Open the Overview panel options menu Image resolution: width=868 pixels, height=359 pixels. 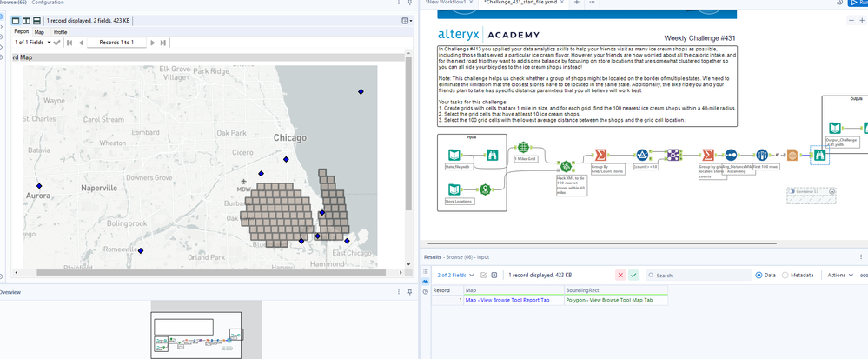pyautogui.click(x=399, y=292)
